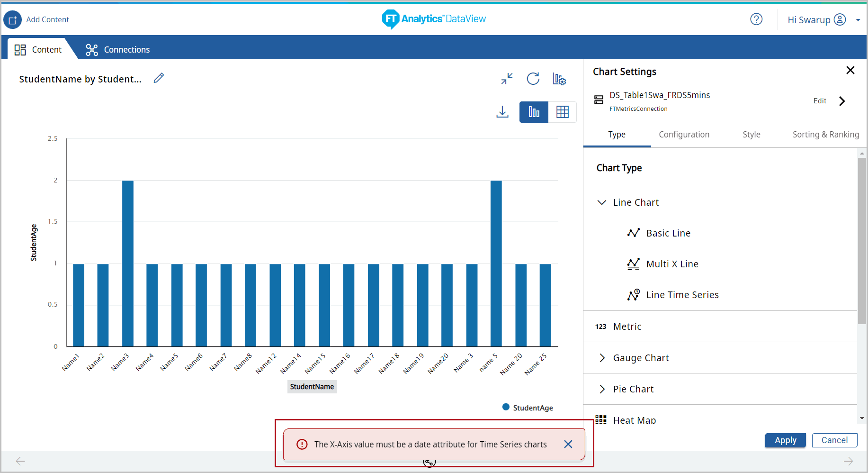Refresh the chart data
Image resolution: width=868 pixels, height=473 pixels.
[x=533, y=79]
